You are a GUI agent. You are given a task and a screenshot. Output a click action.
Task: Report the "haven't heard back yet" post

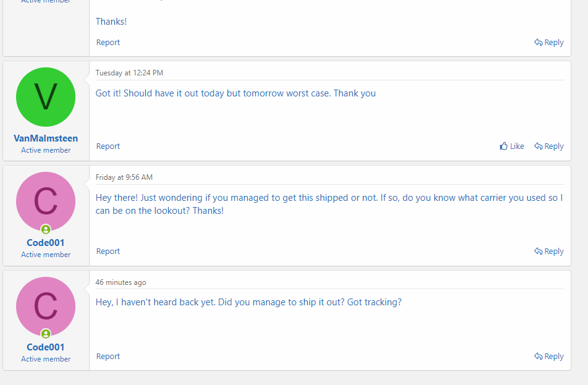108,357
